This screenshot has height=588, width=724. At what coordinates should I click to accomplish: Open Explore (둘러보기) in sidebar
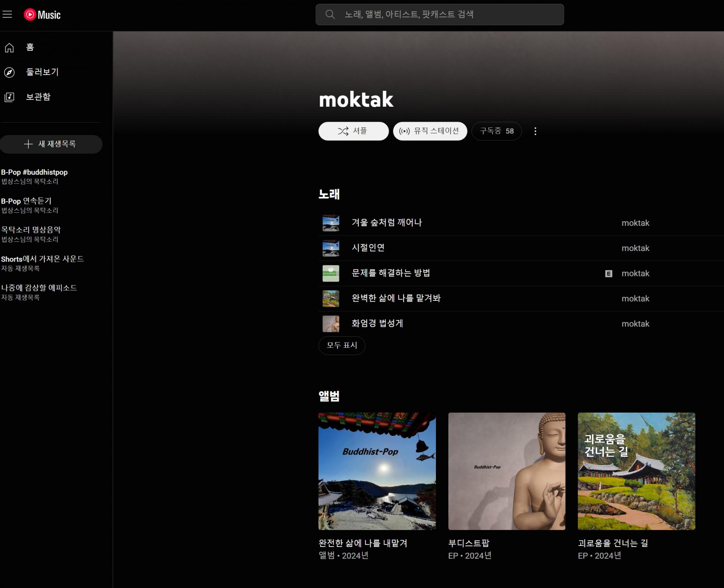click(x=41, y=72)
